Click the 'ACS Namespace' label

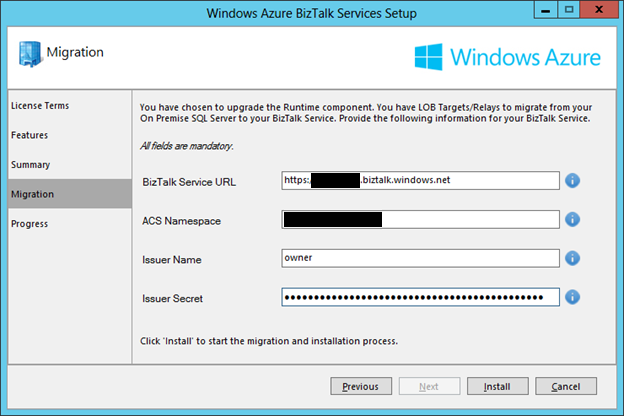(181, 221)
